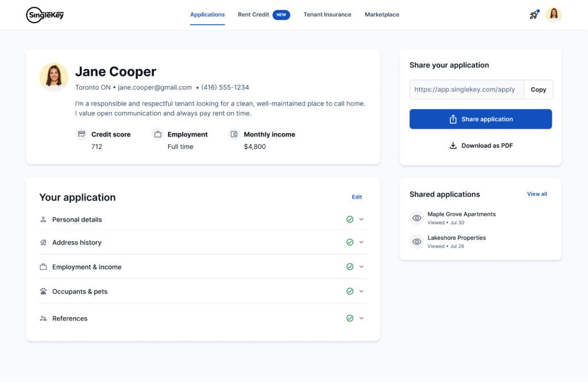Click the Employment briefcase icon in summary
This screenshot has height=382, width=588.
(x=158, y=134)
